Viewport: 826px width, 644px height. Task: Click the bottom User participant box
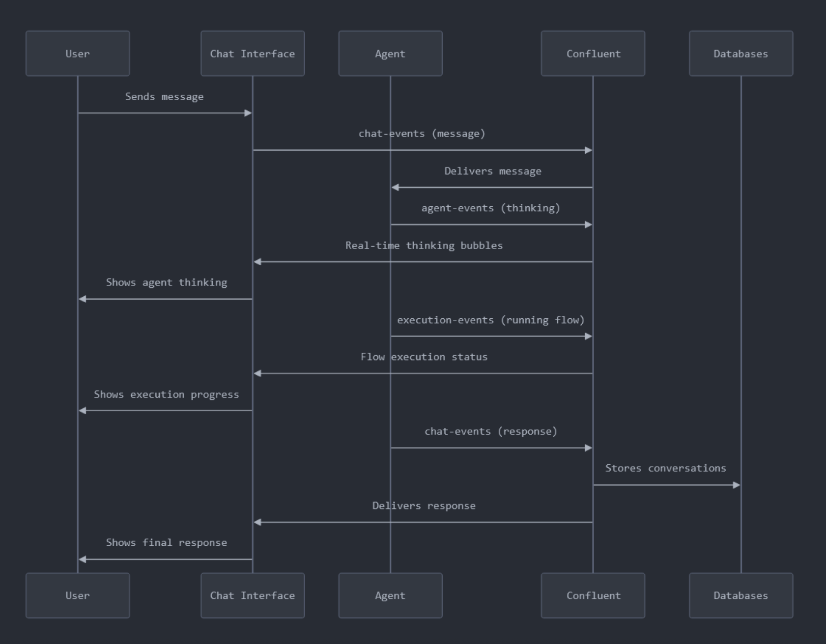tap(78, 595)
